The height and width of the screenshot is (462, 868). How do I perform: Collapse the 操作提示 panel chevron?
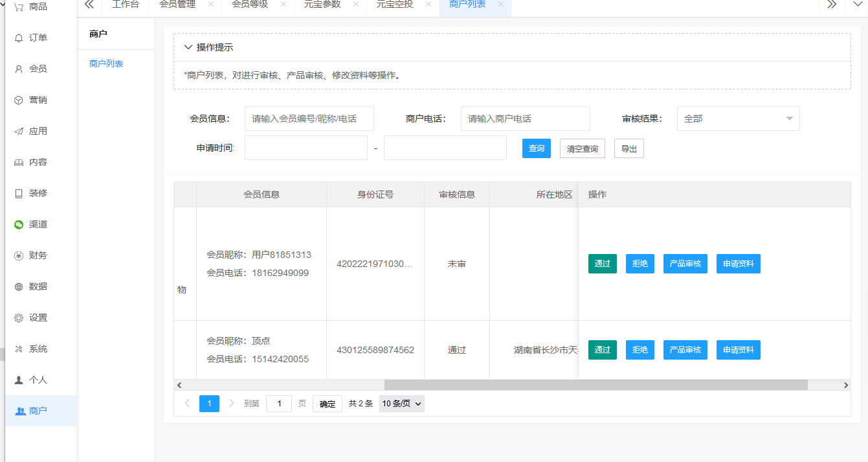point(188,47)
